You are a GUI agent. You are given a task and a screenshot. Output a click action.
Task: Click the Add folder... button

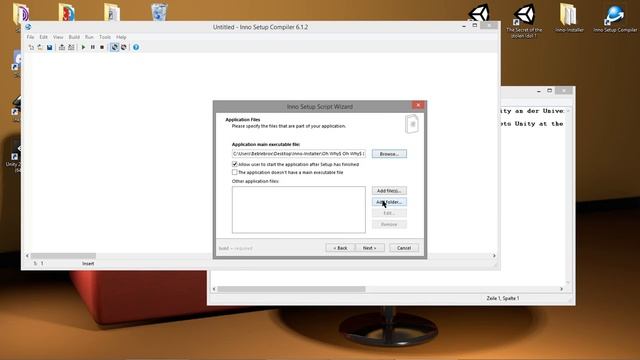click(389, 202)
